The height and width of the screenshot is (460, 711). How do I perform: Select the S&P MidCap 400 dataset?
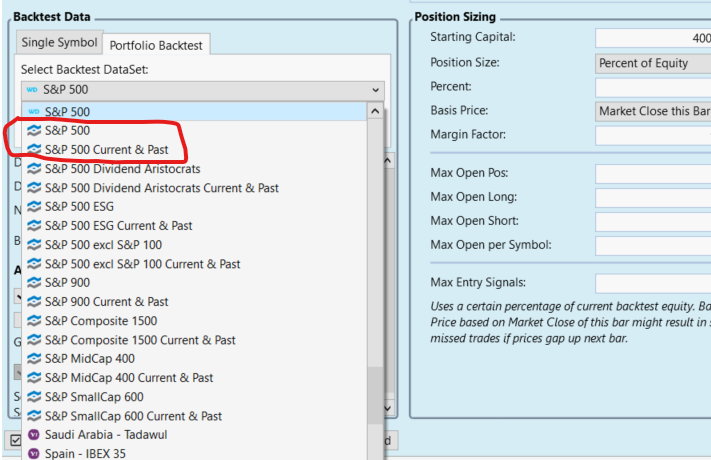point(194,359)
